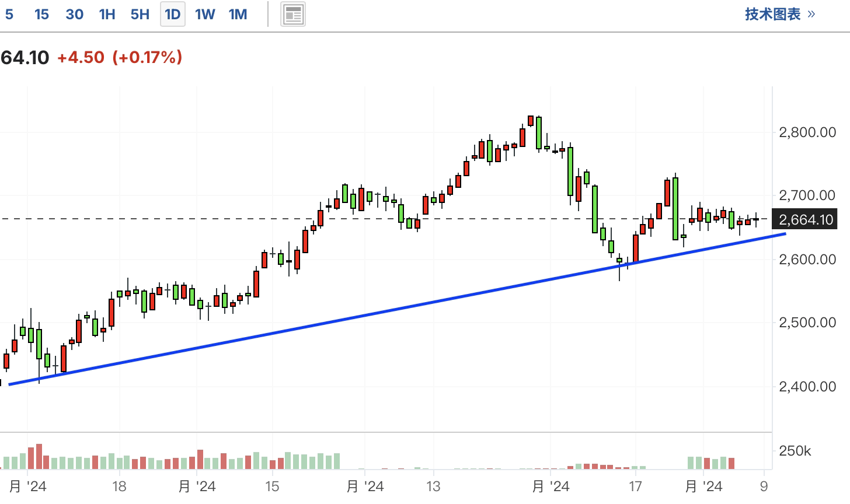Click date label 9 on time axis
Image resolution: width=850 pixels, height=504 pixels.
(764, 486)
